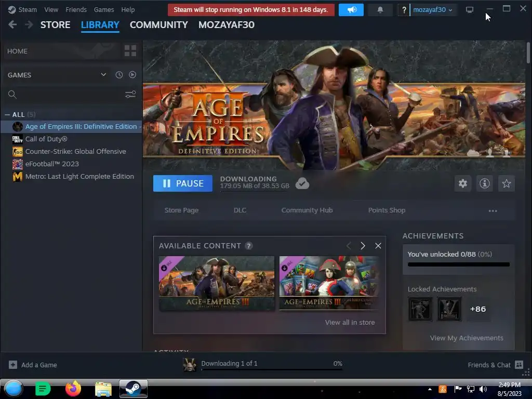Pause the download
This screenshot has height=399, width=532.
pos(183,183)
